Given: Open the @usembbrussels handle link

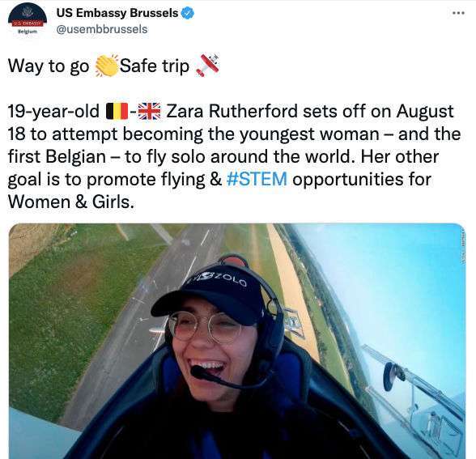Looking at the screenshot, I should pyautogui.click(x=102, y=29).
